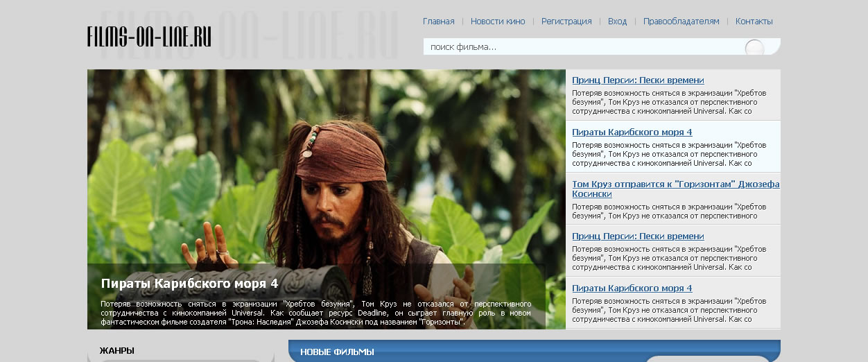Open Том Круз отправится к "Горизонтам" news link
The width and height of the screenshot is (868, 362).
[x=676, y=189]
